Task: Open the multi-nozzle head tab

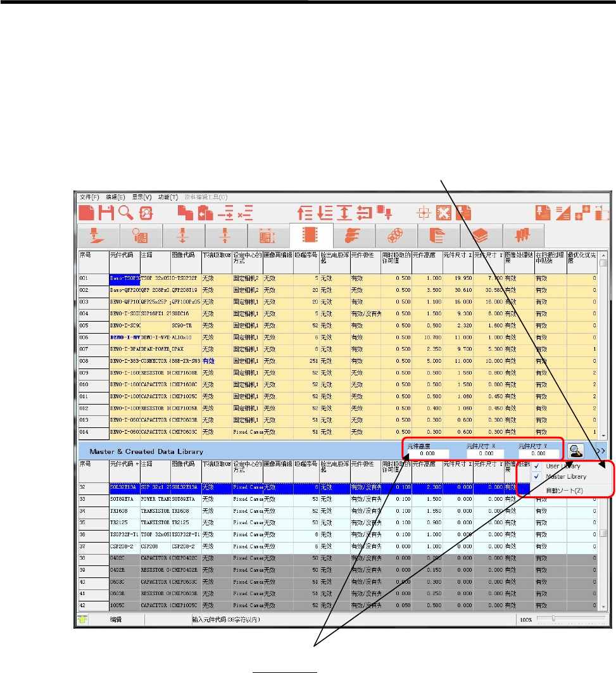Action: point(523,236)
